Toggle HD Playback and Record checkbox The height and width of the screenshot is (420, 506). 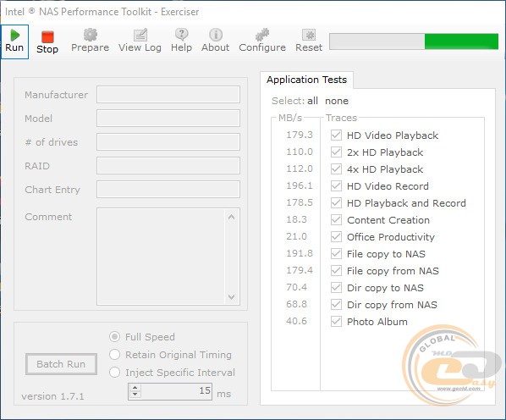336,202
